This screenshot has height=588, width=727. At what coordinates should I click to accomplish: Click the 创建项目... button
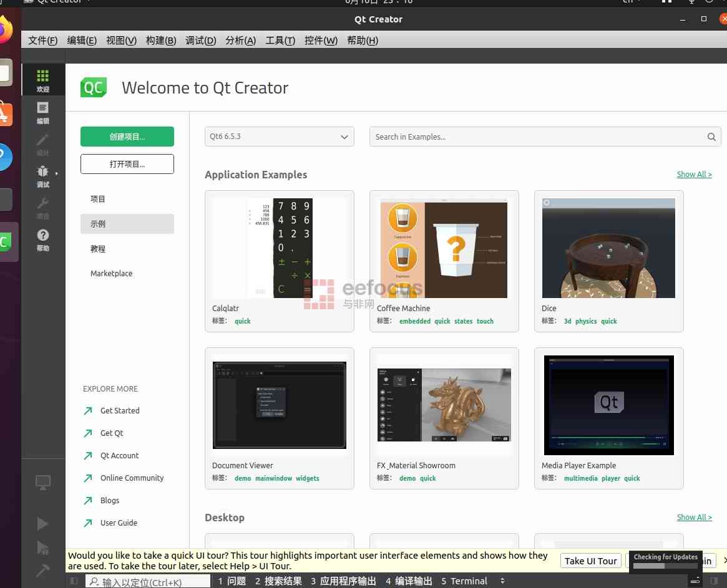(x=127, y=137)
